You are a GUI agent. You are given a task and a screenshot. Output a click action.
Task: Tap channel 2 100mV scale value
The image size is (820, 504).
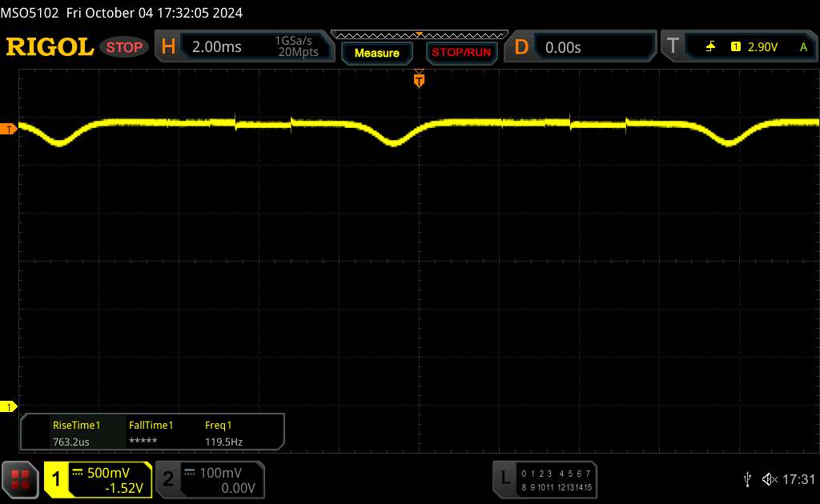coord(221,473)
